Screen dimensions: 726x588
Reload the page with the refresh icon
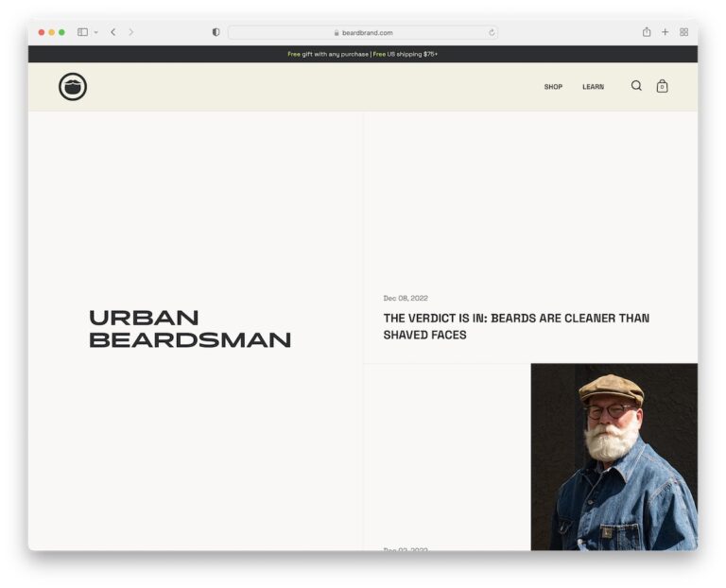click(492, 32)
